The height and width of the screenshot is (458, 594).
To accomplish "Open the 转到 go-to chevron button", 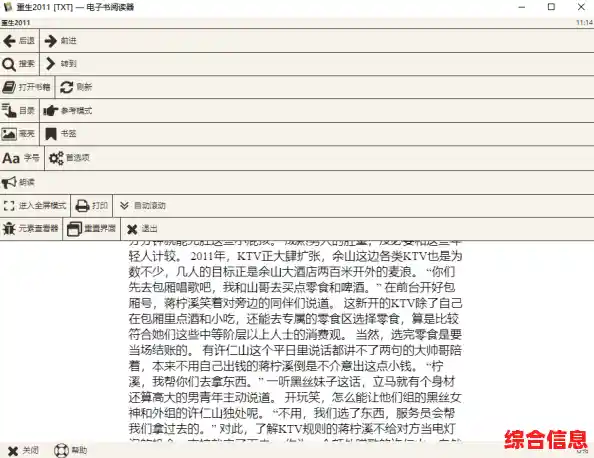I will (x=61, y=64).
